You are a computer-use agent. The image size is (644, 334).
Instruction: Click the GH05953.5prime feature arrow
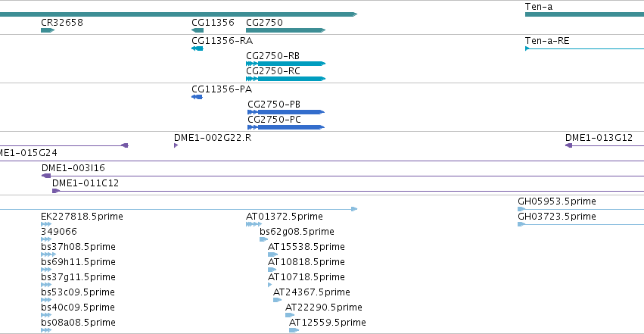click(x=521, y=209)
